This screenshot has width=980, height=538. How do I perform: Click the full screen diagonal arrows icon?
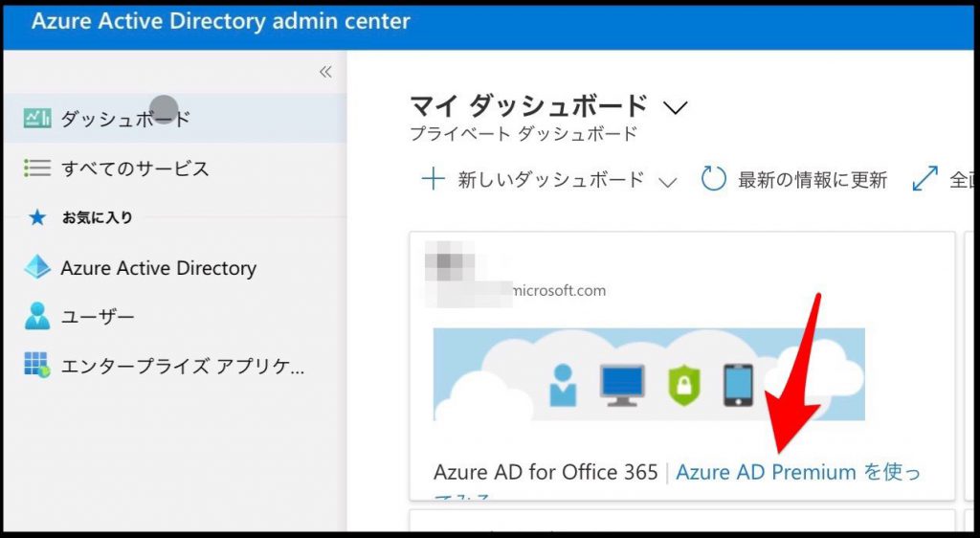925,179
